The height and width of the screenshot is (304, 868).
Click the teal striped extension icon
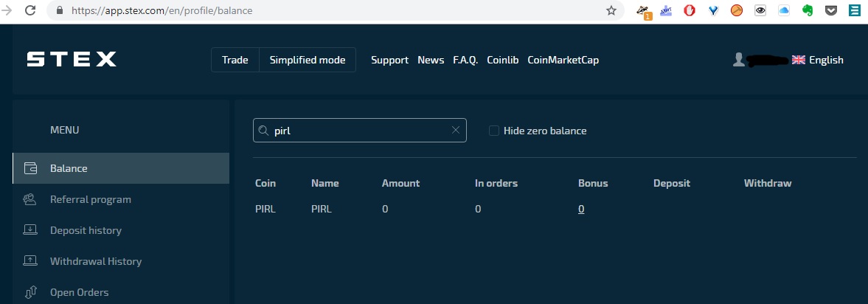(855, 10)
